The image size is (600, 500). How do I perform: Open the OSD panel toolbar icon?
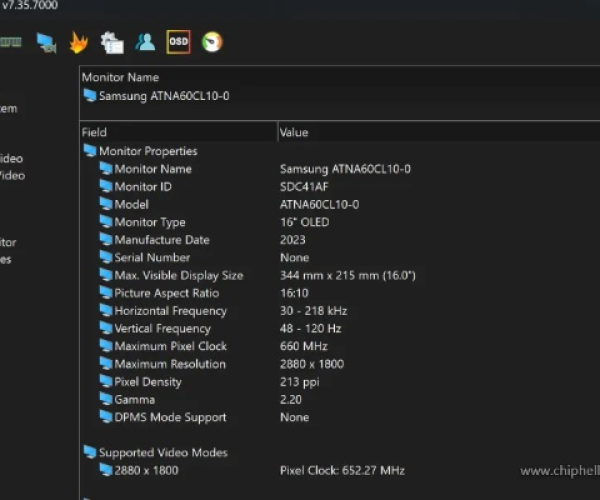tap(178, 42)
